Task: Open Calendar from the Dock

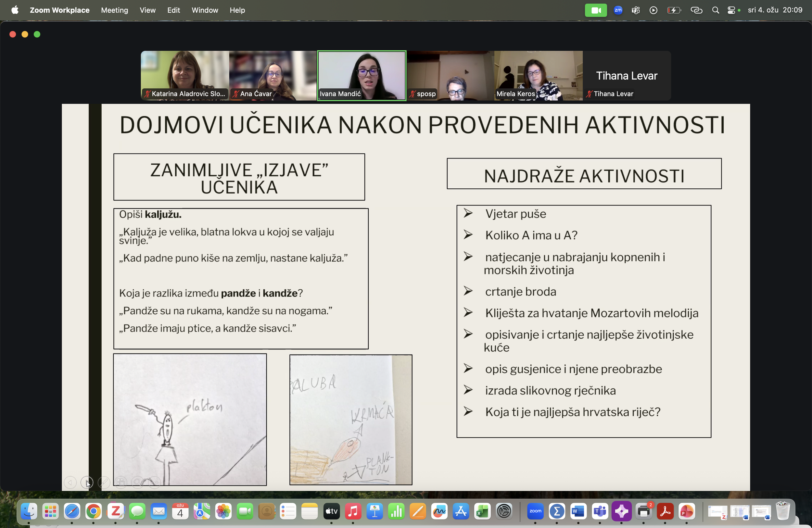Action: (x=180, y=511)
